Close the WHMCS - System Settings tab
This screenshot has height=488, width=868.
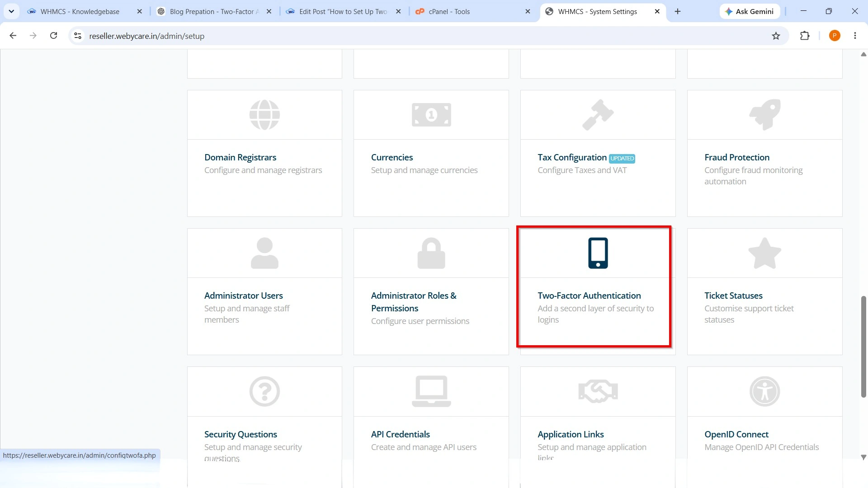(x=657, y=11)
